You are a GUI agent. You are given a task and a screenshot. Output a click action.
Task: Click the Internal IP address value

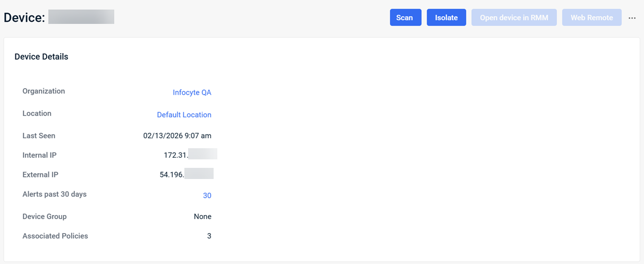click(x=190, y=155)
